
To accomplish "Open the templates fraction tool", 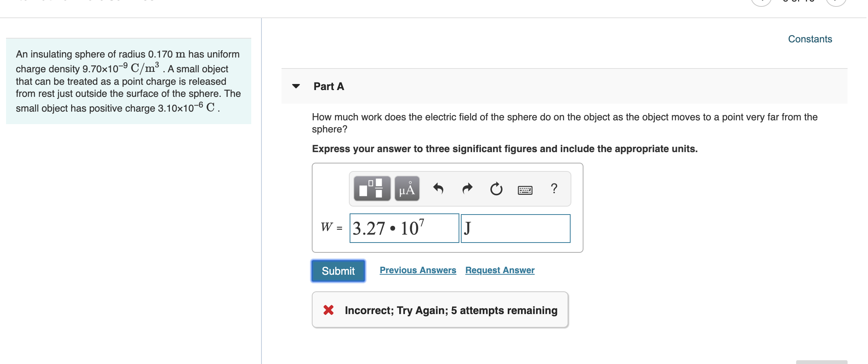I will 372,188.
